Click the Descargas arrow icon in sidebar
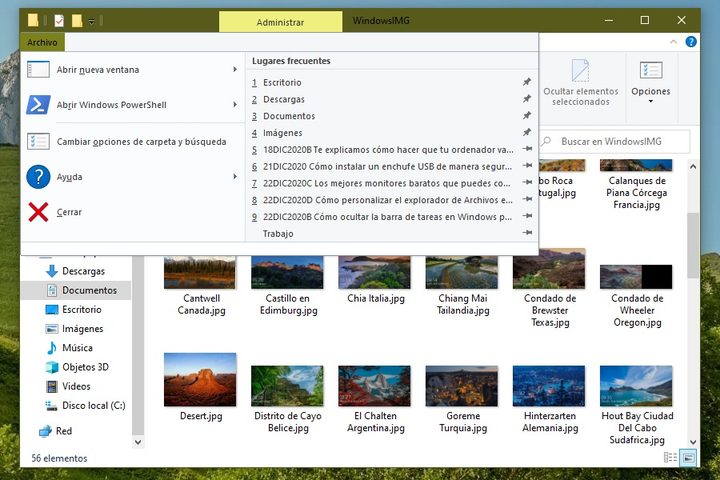Screen dimensions: 720x480 pos(52,271)
